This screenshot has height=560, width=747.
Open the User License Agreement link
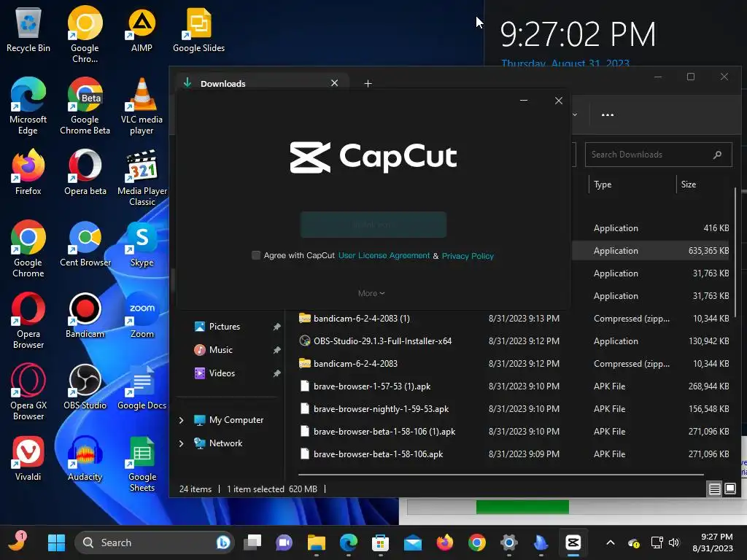384,255
